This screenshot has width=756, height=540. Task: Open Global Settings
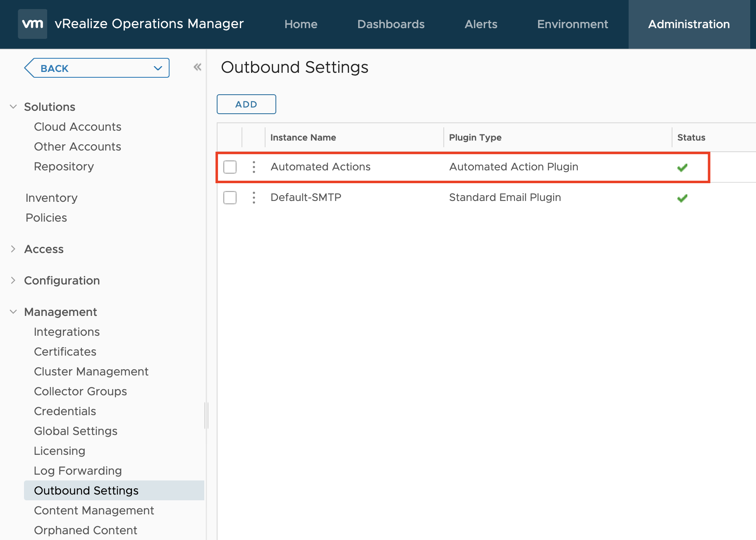76,431
